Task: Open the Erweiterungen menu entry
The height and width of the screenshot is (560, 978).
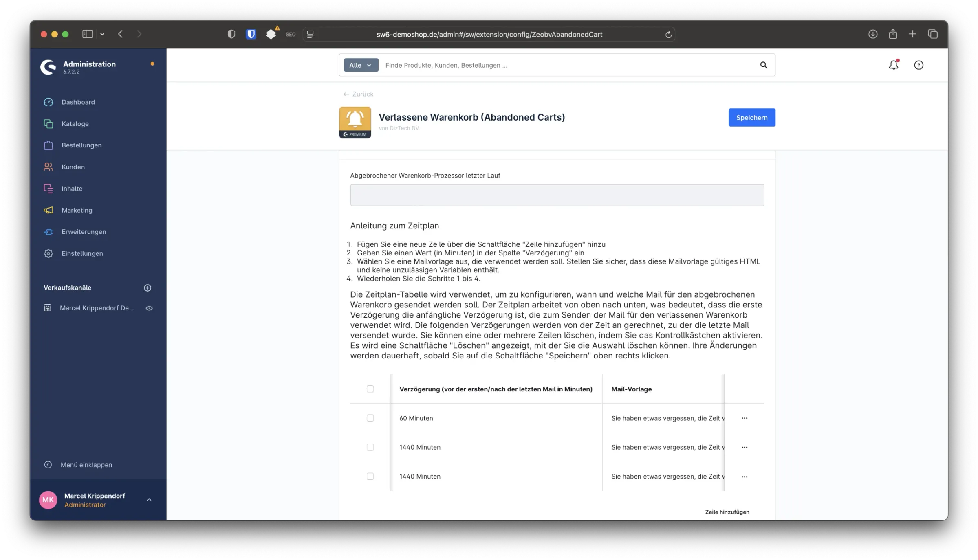Action: pos(48,232)
